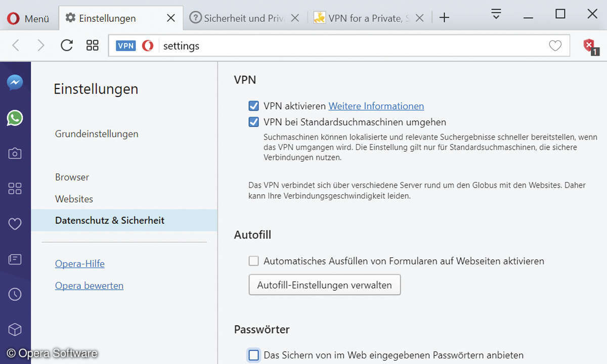607x364 pixels.
Task: Open the Opera-Hilfe link
Action: (80, 264)
